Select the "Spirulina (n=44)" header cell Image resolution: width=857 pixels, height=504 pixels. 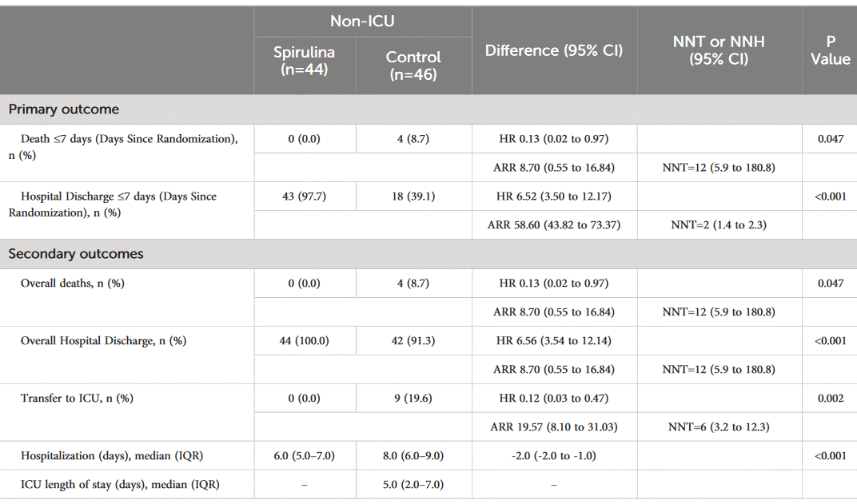[304, 61]
